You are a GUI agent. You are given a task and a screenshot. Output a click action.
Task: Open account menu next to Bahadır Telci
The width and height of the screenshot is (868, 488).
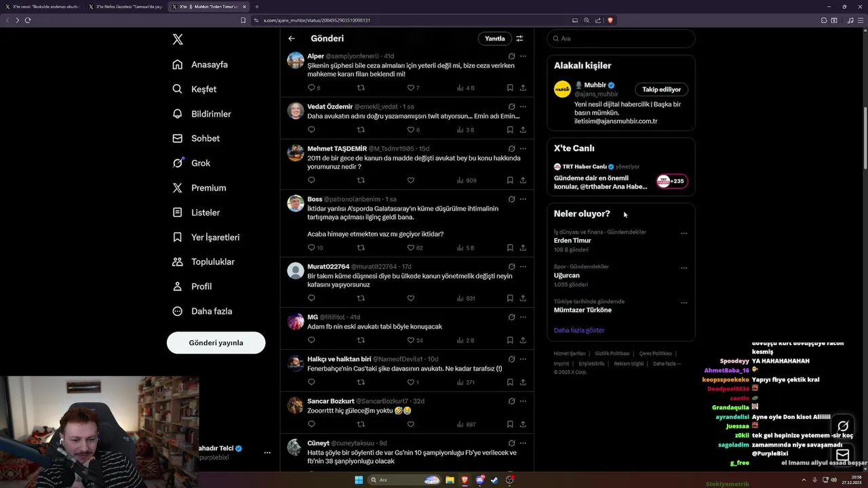point(267,453)
